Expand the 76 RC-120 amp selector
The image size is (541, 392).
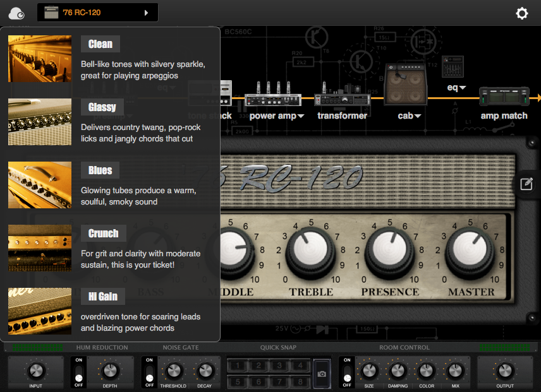[x=97, y=13]
